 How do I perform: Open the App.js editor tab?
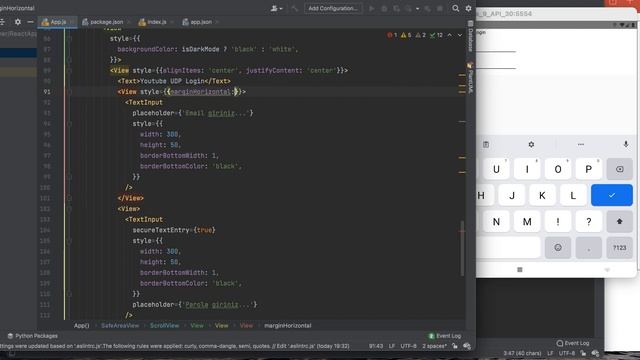[58, 22]
